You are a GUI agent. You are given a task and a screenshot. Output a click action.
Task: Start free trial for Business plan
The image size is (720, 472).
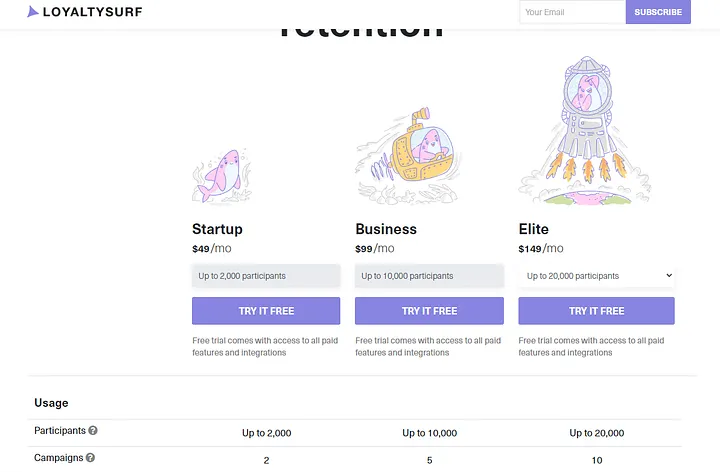(x=429, y=311)
